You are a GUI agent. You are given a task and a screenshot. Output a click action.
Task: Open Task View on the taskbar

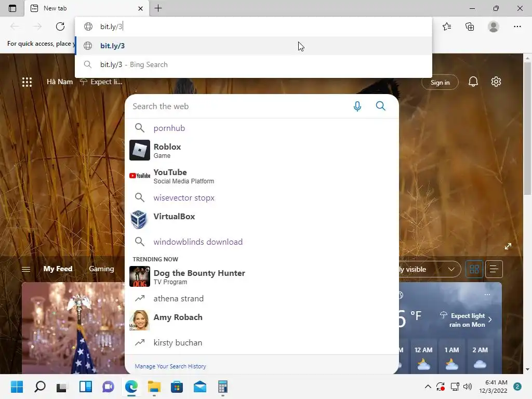coord(62,387)
